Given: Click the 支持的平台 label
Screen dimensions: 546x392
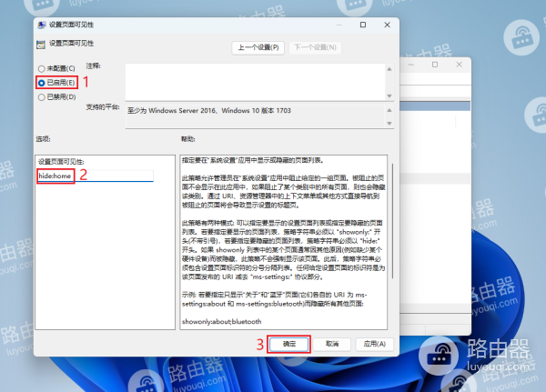Looking at the screenshot, I should click(x=103, y=107).
